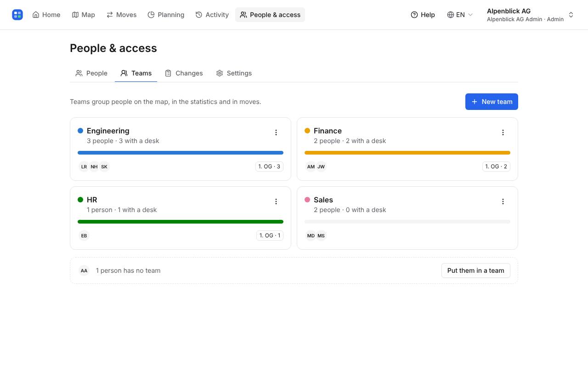Click the NH avatar in Engineering
588x368 pixels.
coord(94,167)
